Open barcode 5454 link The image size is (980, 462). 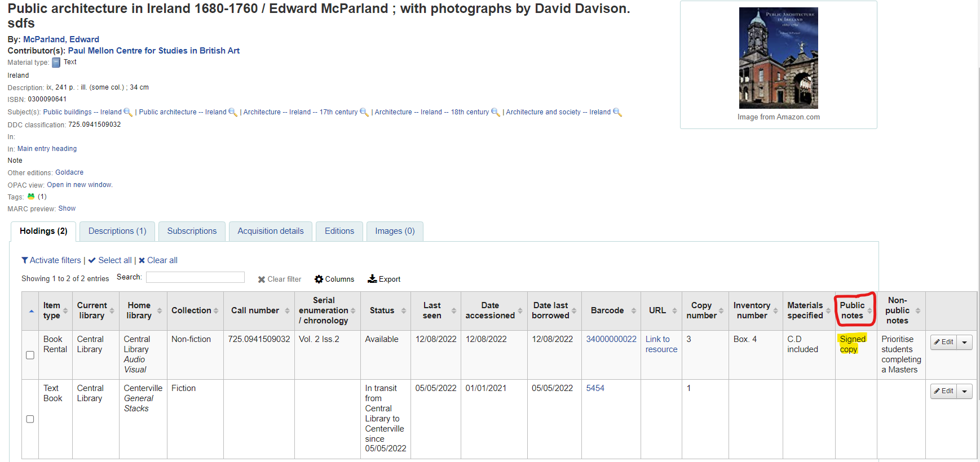595,388
